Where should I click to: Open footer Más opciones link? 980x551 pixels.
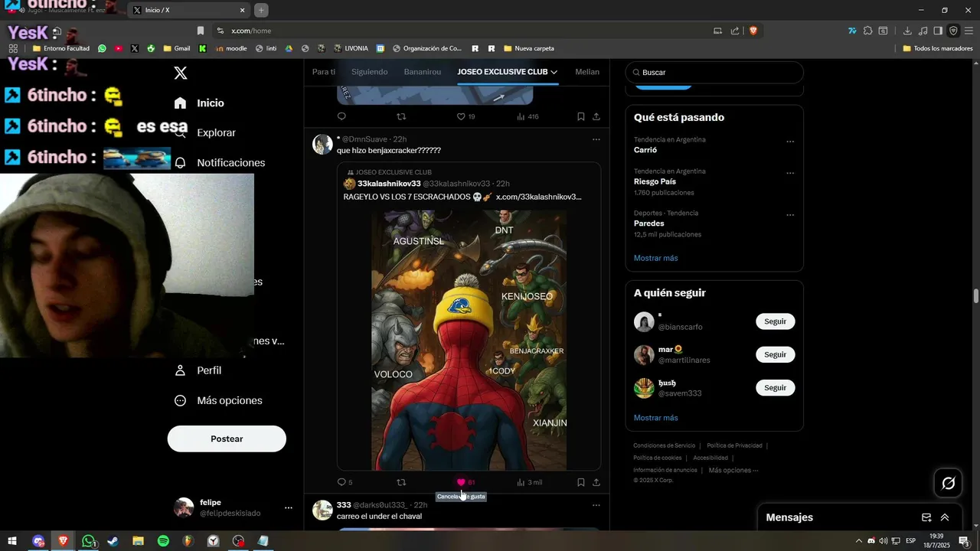(x=733, y=470)
